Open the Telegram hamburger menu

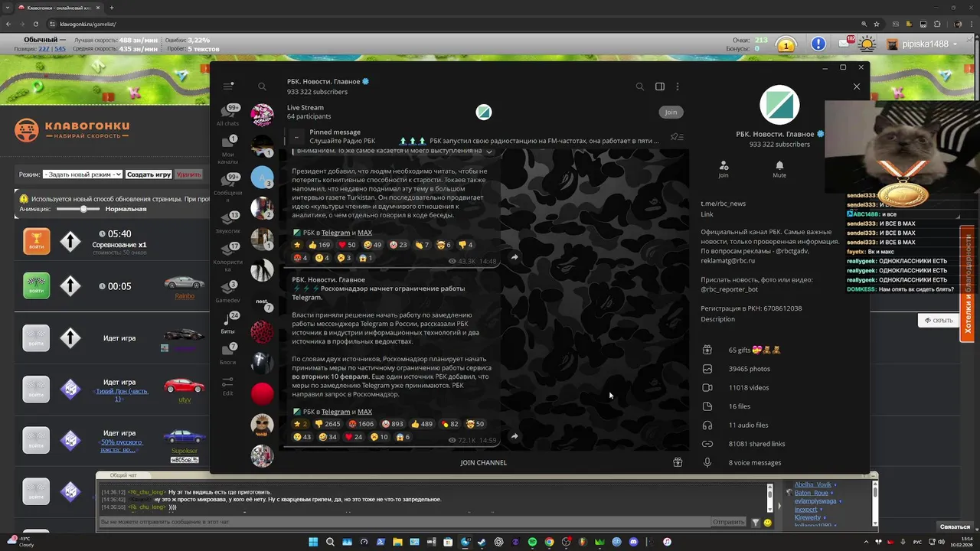[227, 86]
